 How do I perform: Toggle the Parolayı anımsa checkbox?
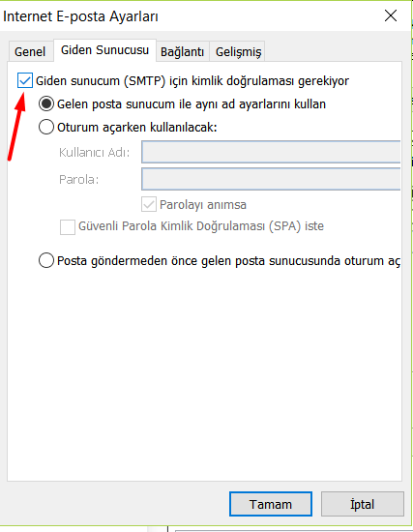[149, 204]
